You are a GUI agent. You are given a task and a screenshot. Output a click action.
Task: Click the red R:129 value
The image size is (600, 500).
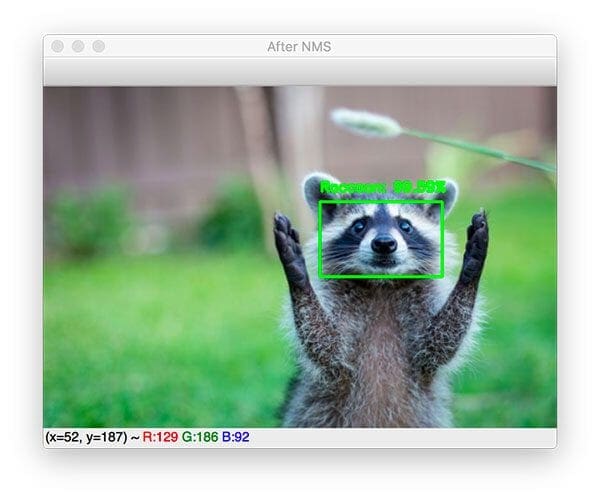point(160,437)
